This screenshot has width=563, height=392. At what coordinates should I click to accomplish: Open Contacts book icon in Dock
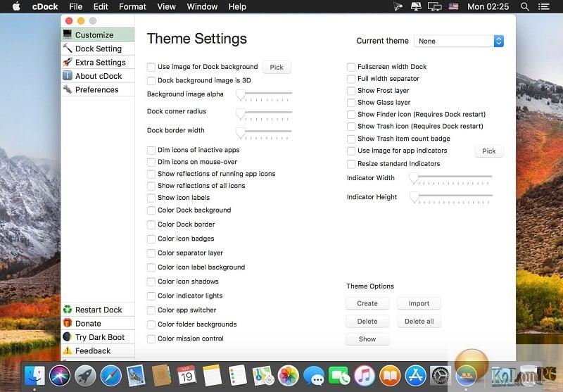tap(162, 376)
